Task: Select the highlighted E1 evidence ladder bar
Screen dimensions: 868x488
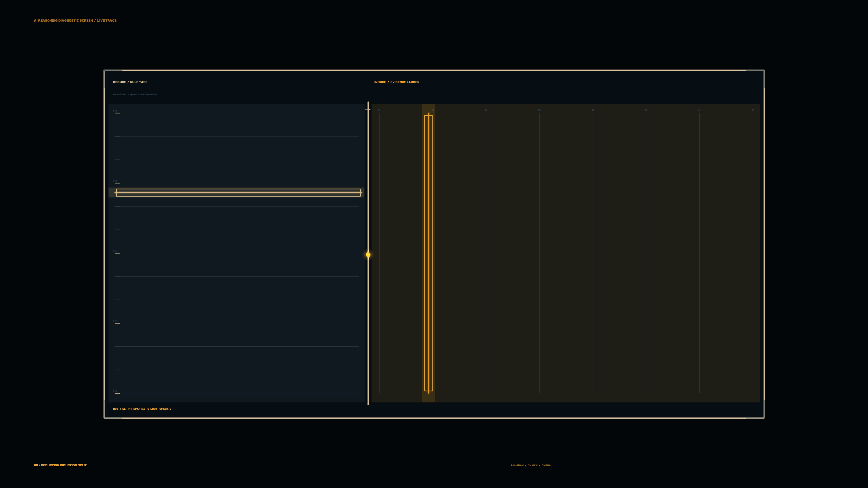Action: pyautogui.click(x=429, y=253)
